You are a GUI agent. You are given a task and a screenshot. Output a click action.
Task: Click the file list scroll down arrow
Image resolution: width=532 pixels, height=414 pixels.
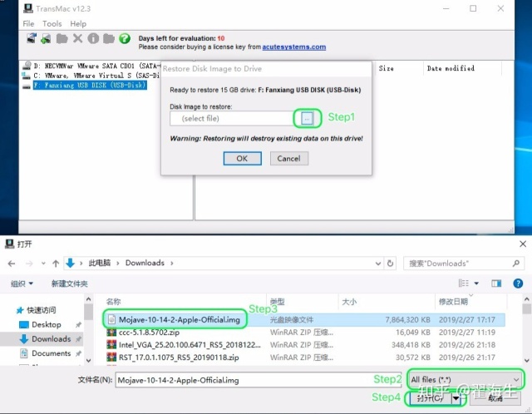(x=526, y=361)
